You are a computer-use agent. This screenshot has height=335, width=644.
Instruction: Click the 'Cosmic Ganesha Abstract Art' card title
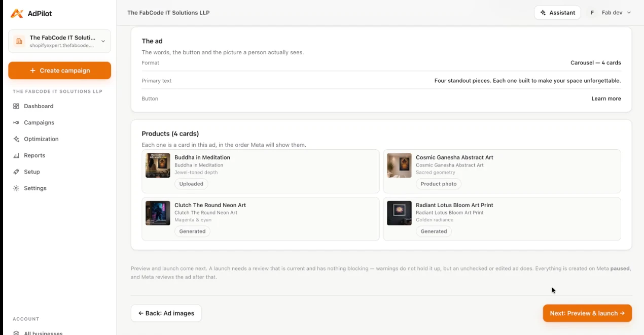click(x=454, y=157)
